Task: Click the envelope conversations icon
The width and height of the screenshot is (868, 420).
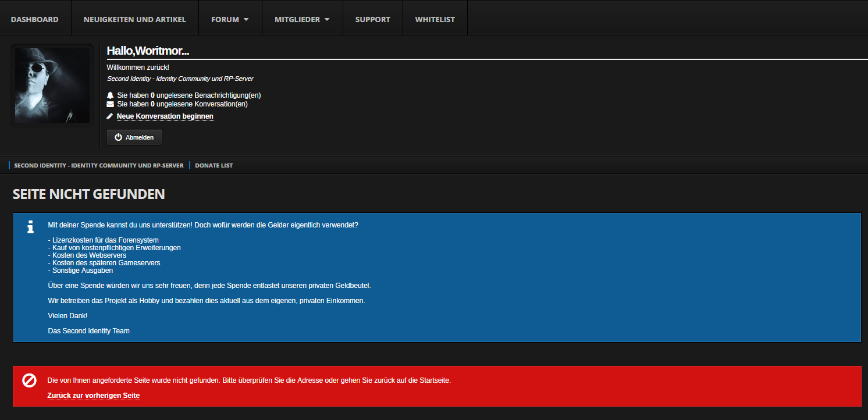Action: click(111, 104)
